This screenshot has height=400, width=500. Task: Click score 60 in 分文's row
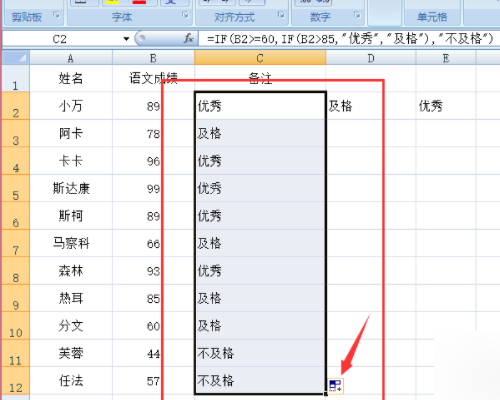153,326
